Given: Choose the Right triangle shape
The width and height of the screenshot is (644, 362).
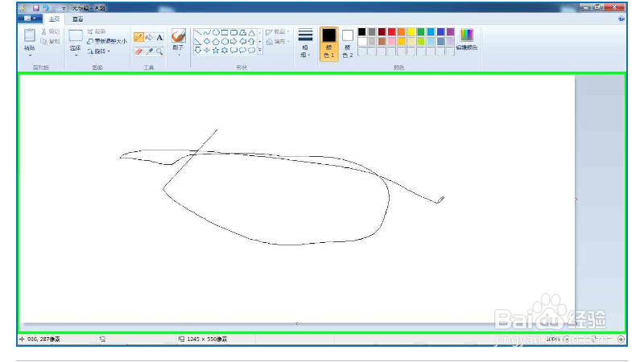Looking at the screenshot, I should click(198, 42).
